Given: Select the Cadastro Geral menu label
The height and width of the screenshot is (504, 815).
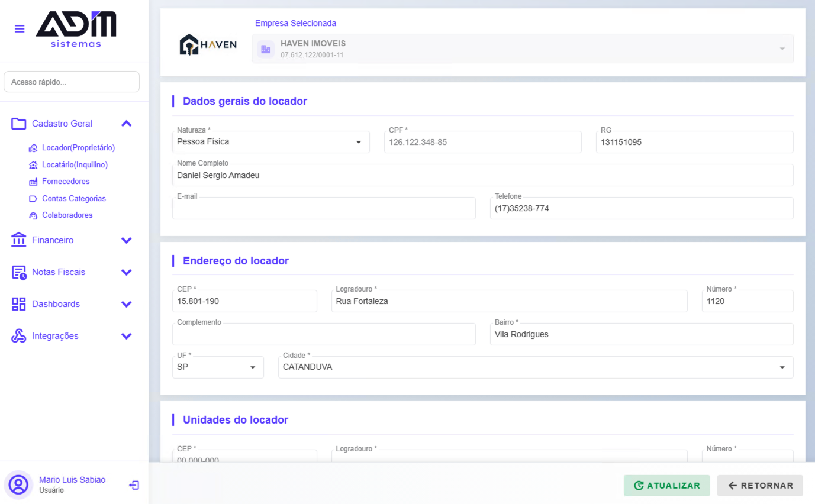Looking at the screenshot, I should (x=62, y=124).
